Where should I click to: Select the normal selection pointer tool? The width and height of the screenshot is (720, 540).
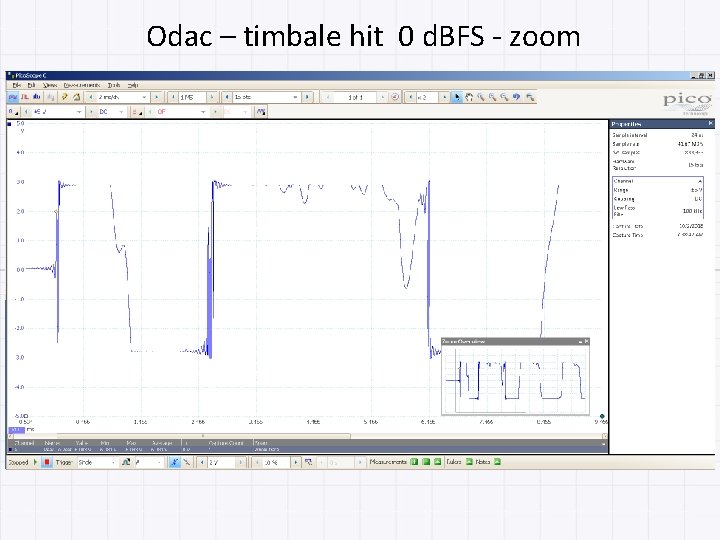click(x=456, y=97)
